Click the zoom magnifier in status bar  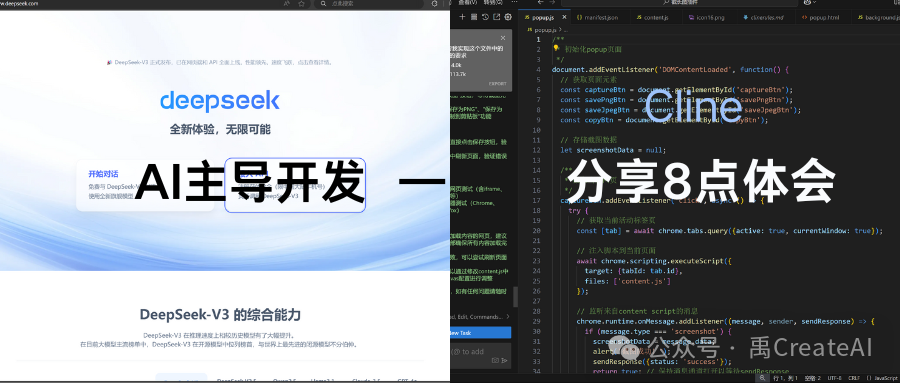click(x=762, y=378)
